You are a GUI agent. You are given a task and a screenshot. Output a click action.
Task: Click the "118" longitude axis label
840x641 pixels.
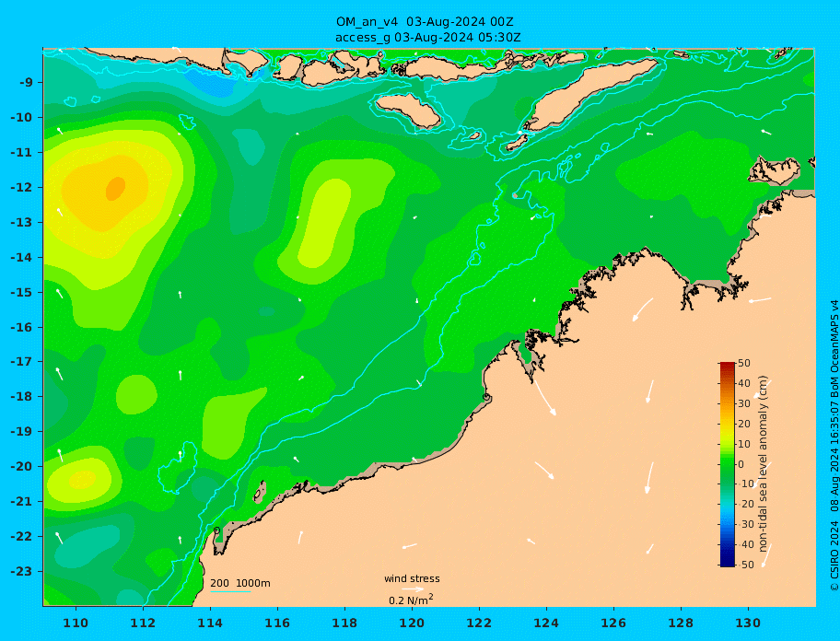coord(344,623)
